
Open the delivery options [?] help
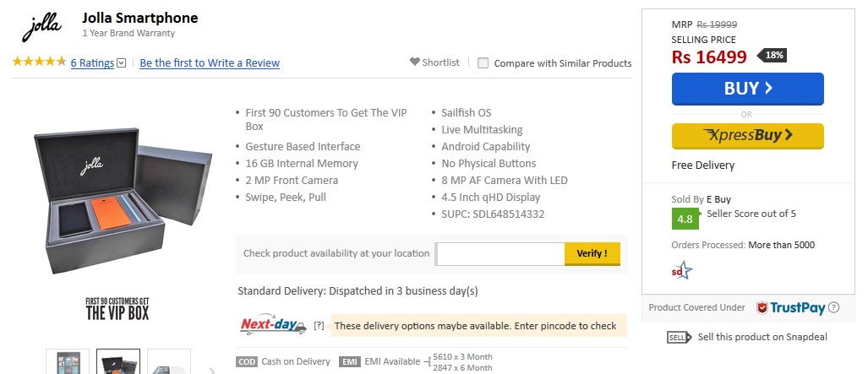coord(319,326)
